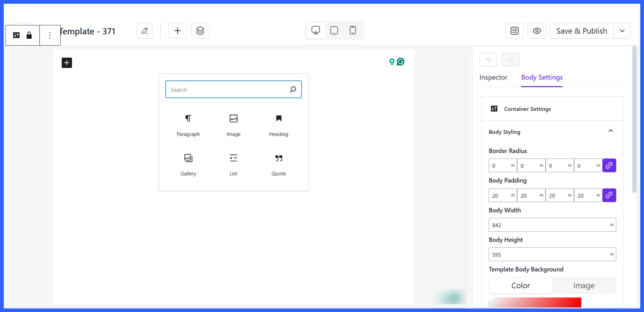Switch to mobile preview device
The image size is (644, 312).
[353, 30]
